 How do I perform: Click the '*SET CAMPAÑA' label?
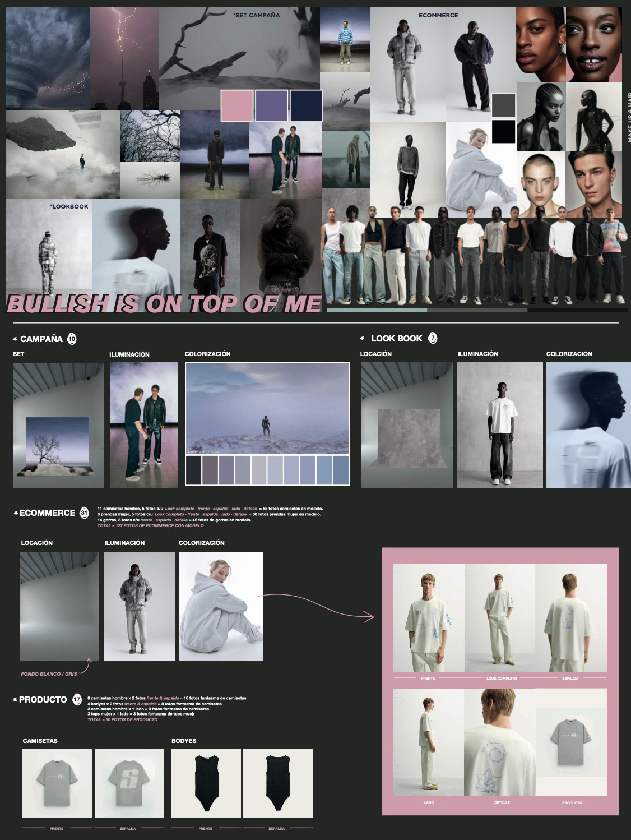click(x=256, y=15)
